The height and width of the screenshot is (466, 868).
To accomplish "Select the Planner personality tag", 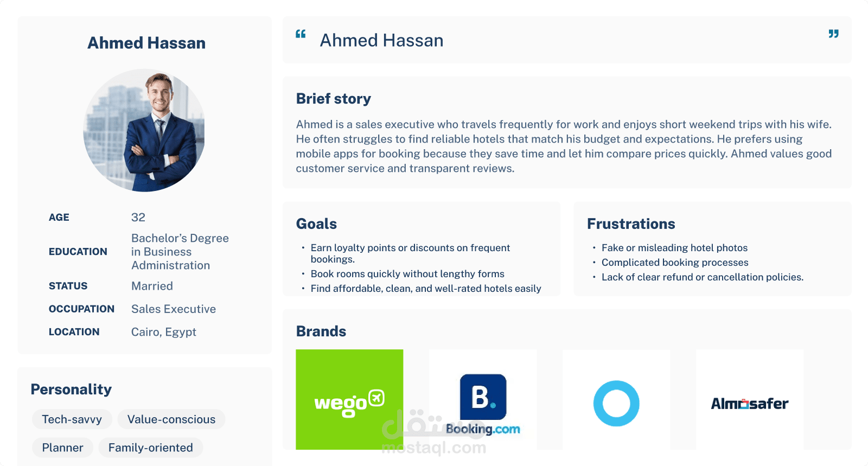I will coord(63,448).
